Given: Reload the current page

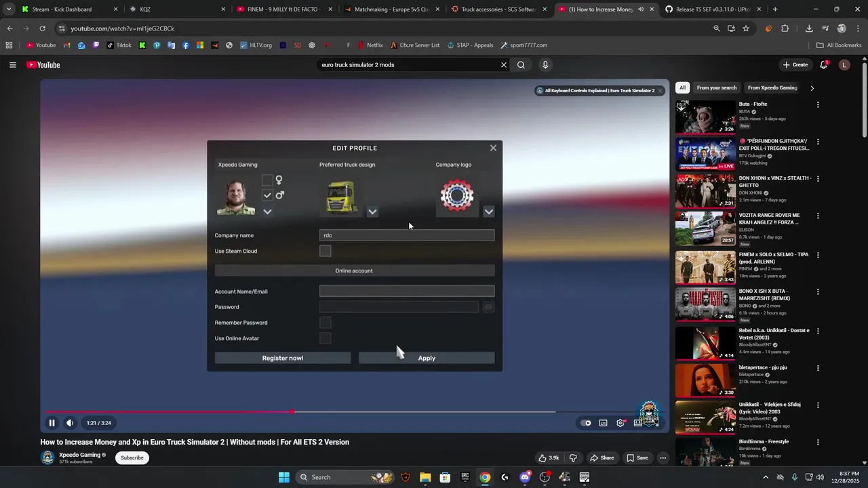Looking at the screenshot, I should pyautogui.click(x=42, y=28).
